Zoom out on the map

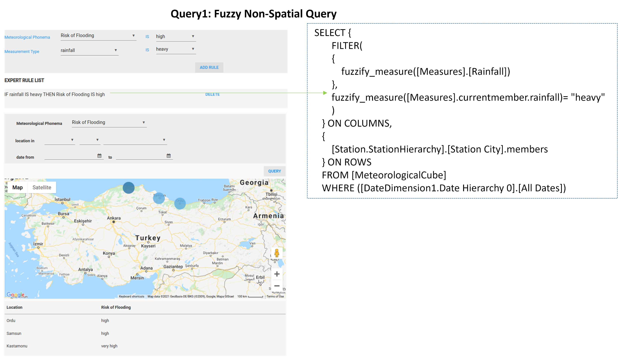(x=277, y=286)
